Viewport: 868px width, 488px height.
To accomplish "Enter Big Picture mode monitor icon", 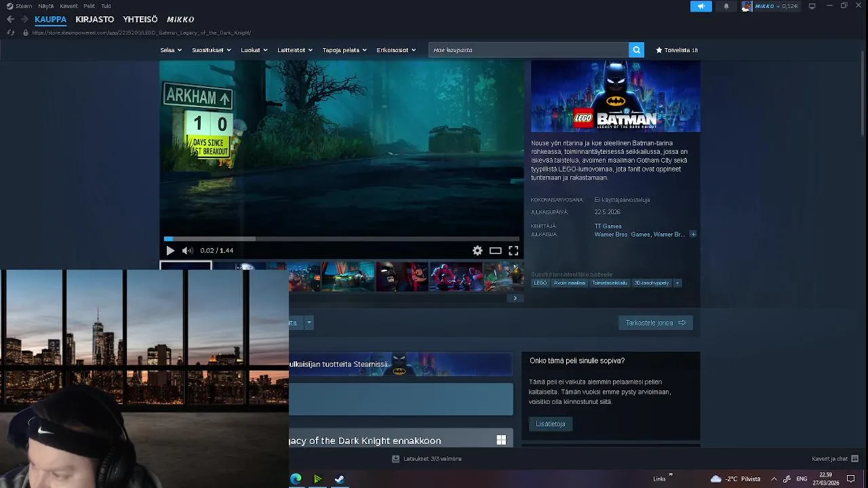I will tap(812, 6).
